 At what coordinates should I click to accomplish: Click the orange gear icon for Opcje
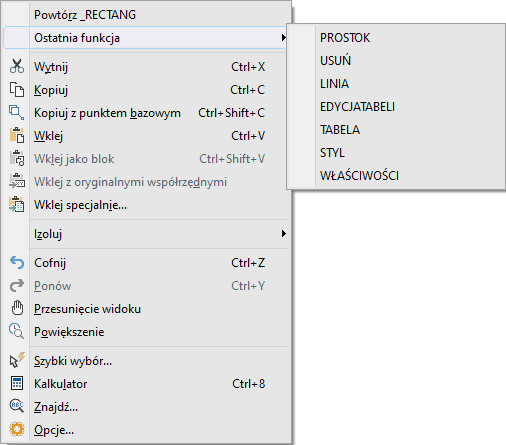click(17, 430)
